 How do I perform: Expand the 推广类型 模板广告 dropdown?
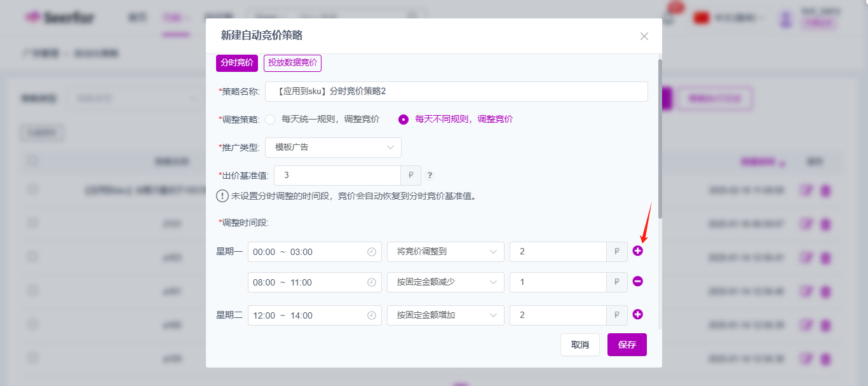click(333, 148)
